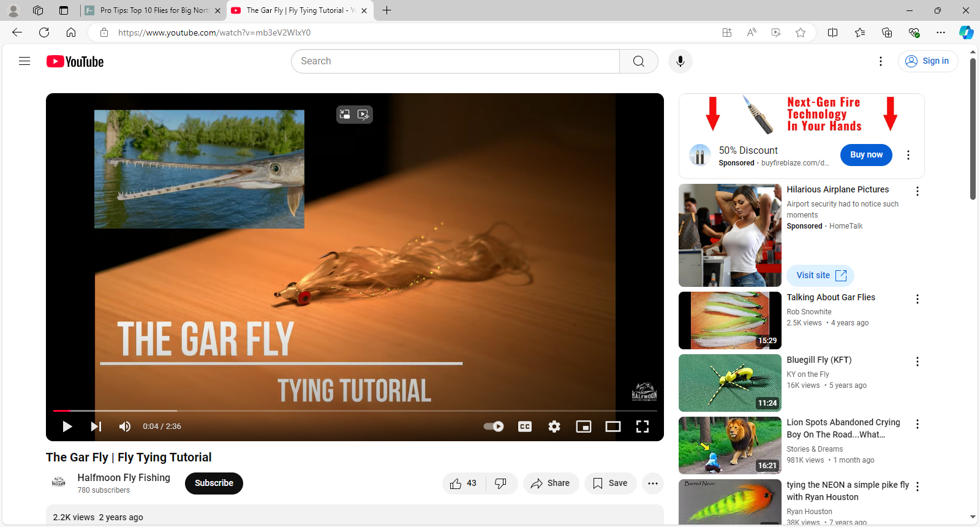
Task: Like the Gar Fly video
Action: pyautogui.click(x=464, y=483)
